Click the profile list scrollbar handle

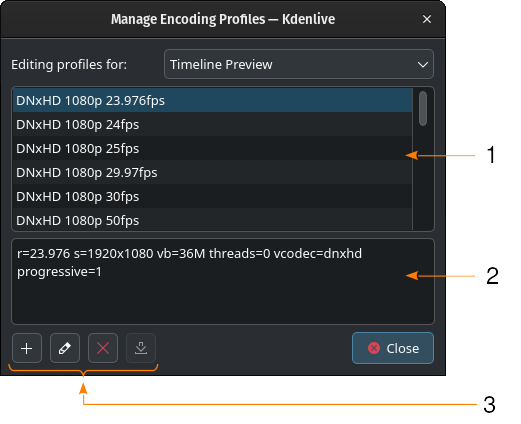423,108
